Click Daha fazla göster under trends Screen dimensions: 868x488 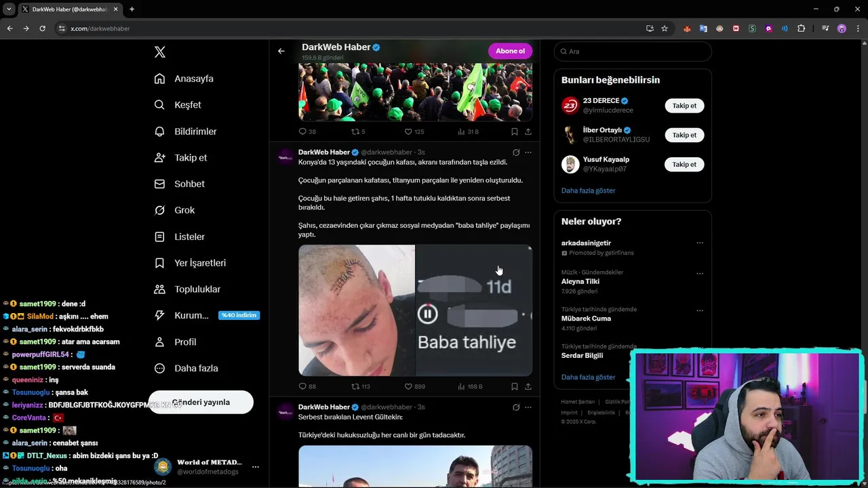coord(588,377)
